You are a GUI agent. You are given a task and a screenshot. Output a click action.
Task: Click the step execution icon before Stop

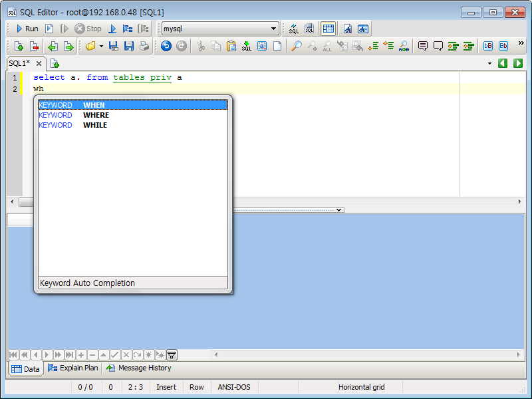[64, 29]
